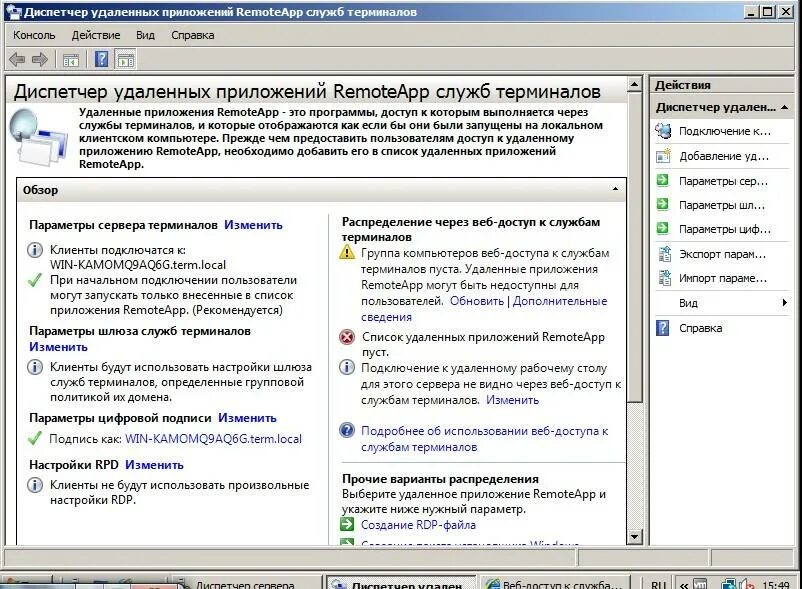Click the Параметры сер... green arrow icon
The width and height of the screenshot is (802, 589).
click(662, 180)
